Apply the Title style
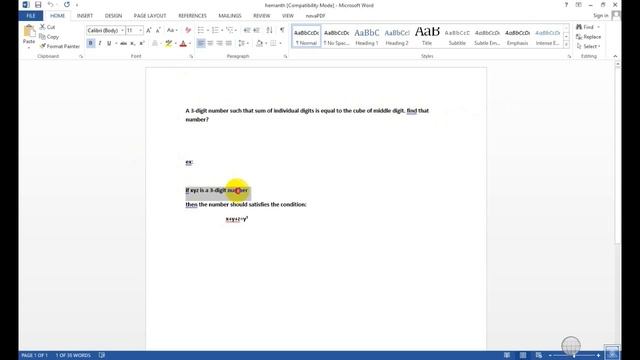The width and height of the screenshot is (640, 360). 427,36
